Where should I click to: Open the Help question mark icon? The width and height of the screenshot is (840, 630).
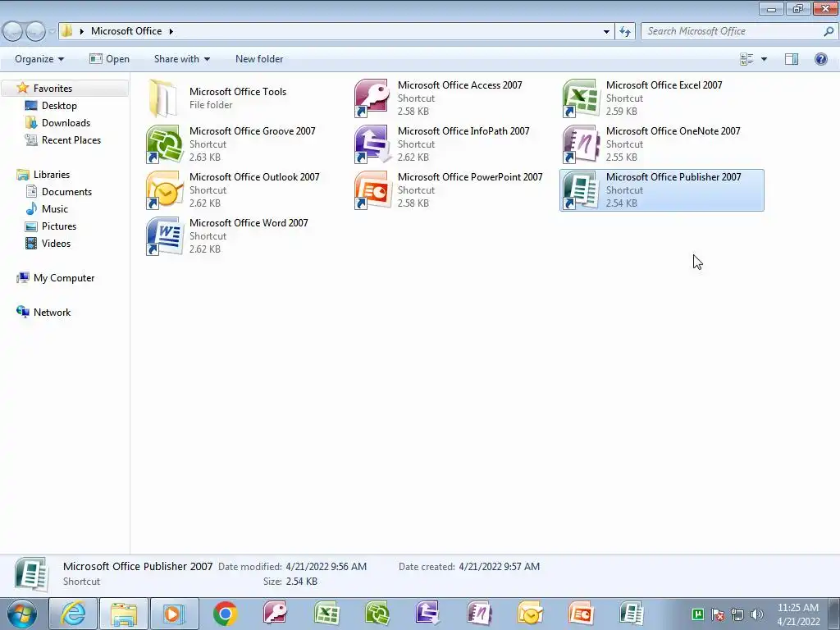(x=820, y=59)
